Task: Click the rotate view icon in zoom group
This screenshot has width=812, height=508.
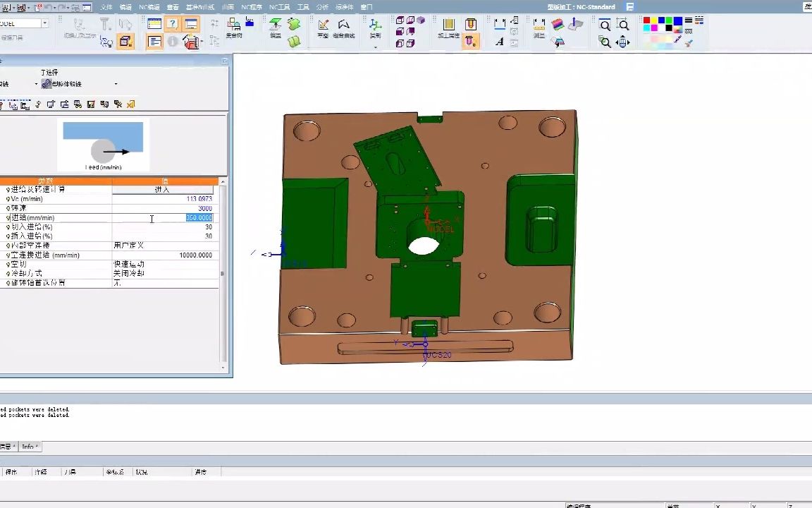Action: tap(623, 42)
